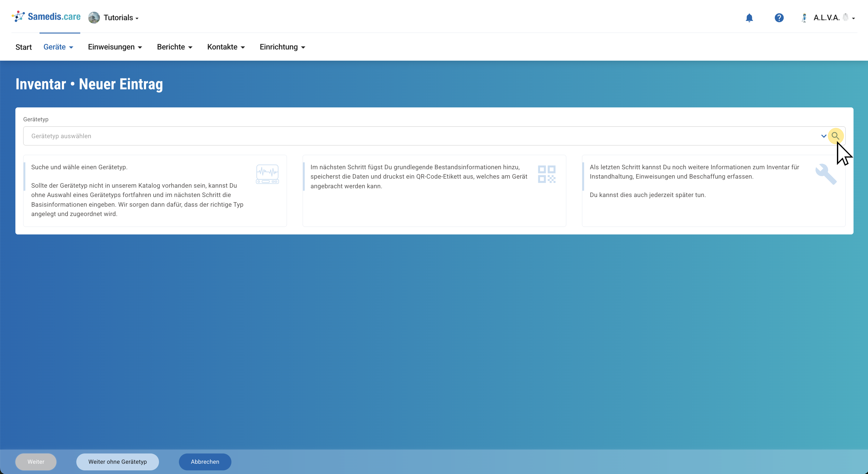
Task: Click the search magnifier in Gerätetyp field
Action: (x=835, y=136)
